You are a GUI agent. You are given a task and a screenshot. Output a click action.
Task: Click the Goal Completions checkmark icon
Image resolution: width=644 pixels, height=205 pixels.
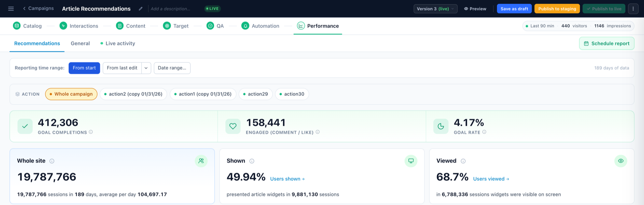point(25,126)
